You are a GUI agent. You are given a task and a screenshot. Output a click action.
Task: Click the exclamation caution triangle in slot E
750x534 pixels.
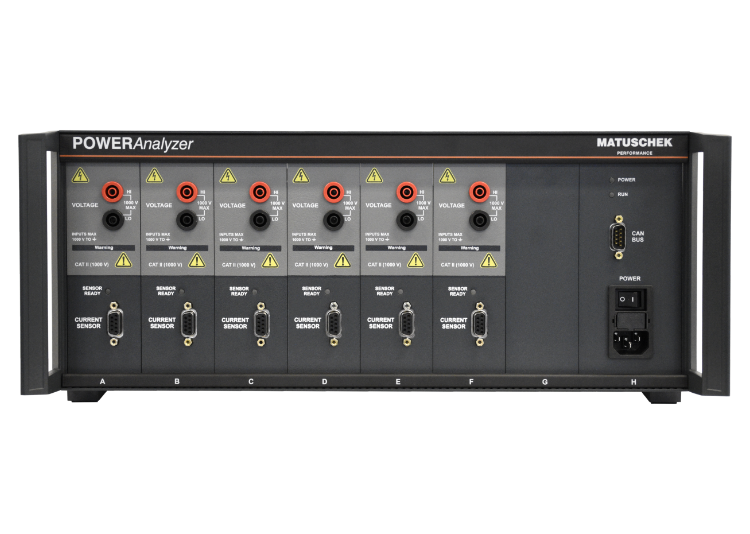[x=415, y=260]
